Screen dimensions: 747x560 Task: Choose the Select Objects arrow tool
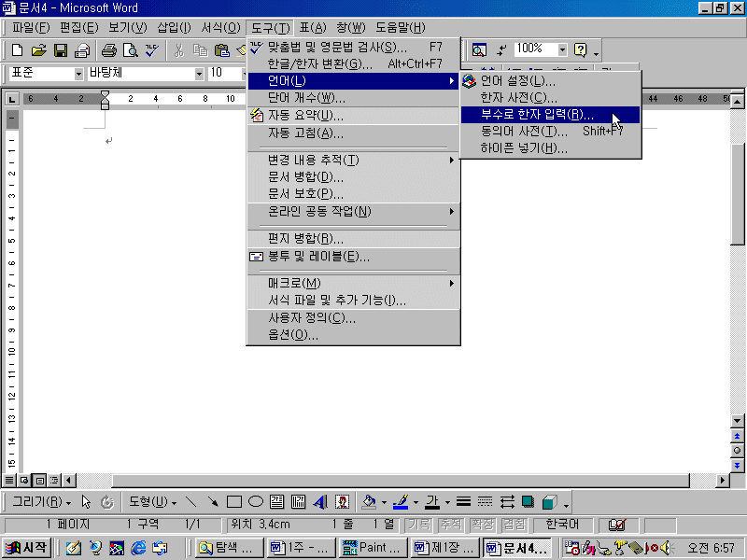click(x=86, y=502)
